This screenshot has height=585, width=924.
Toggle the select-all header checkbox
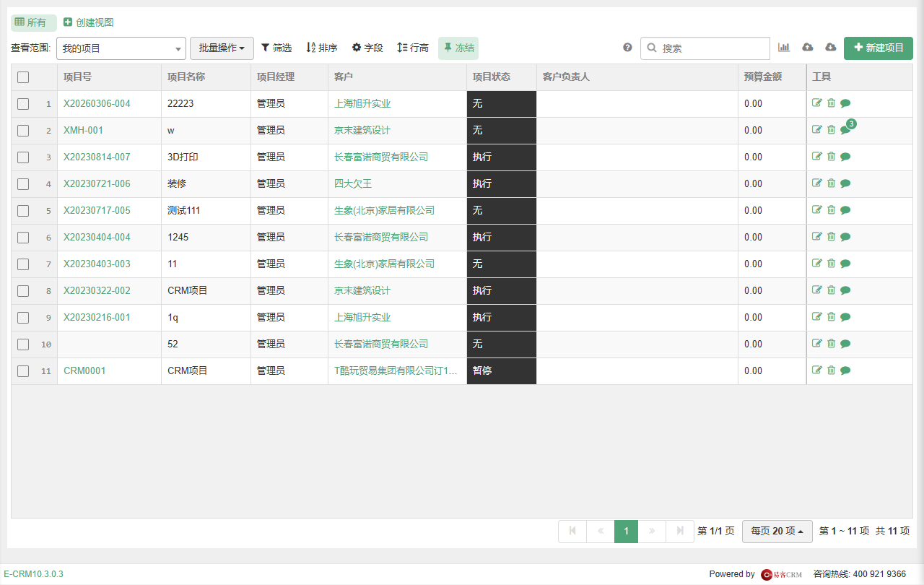(23, 77)
